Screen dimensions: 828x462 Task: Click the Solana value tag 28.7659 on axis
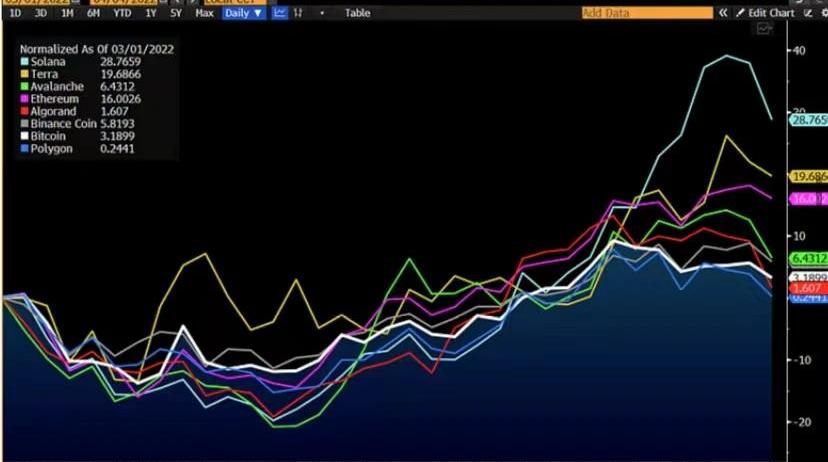coord(808,119)
